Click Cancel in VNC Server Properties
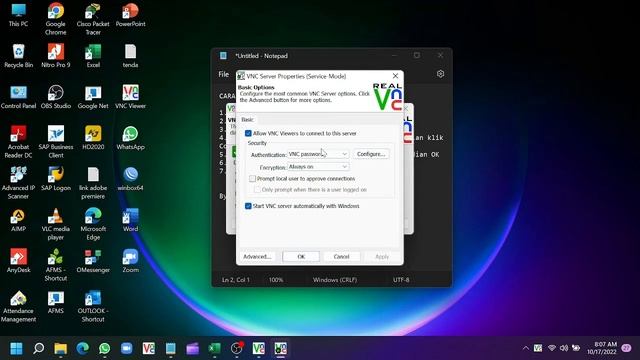 (341, 256)
